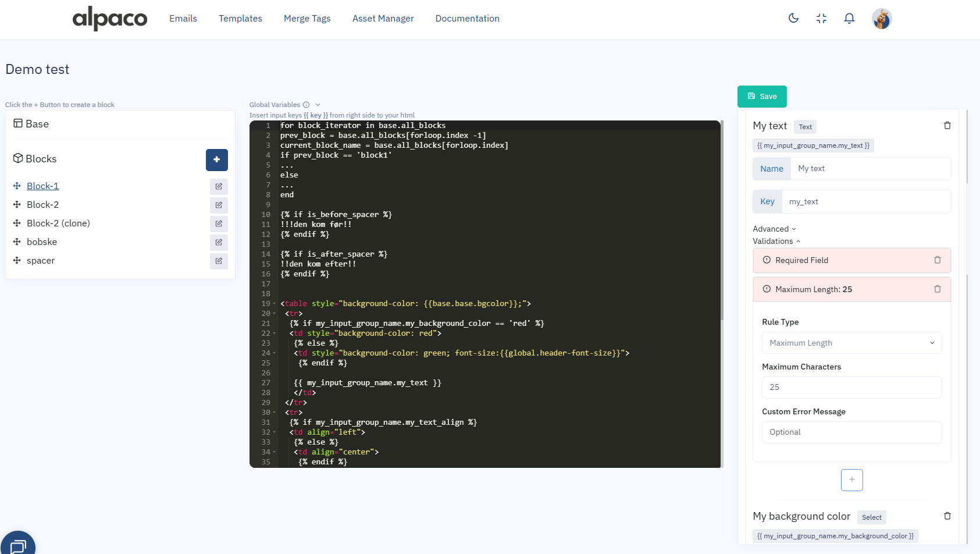The image size is (980, 554).
Task: Open the chat widget icon
Action: 17,546
